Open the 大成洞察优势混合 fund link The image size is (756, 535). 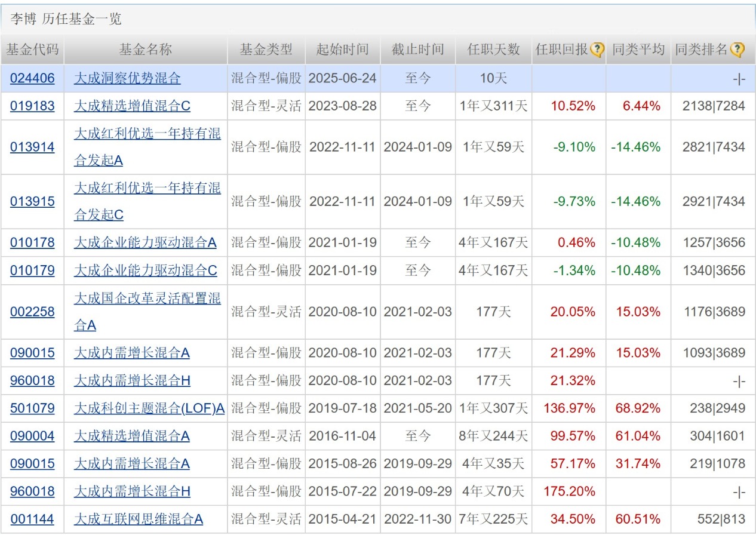click(127, 78)
